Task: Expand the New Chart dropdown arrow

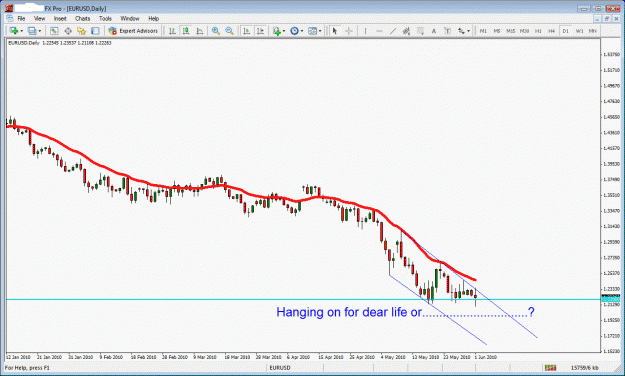Action: pos(22,31)
